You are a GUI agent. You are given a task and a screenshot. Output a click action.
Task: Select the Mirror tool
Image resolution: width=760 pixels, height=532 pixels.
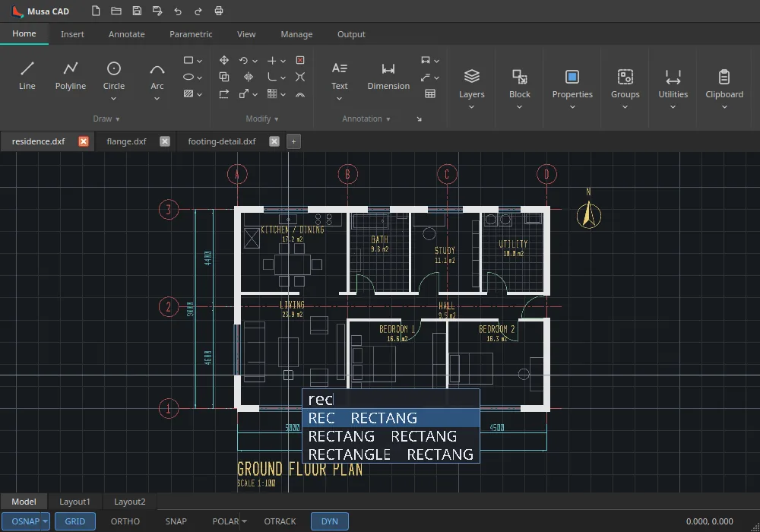(249, 77)
